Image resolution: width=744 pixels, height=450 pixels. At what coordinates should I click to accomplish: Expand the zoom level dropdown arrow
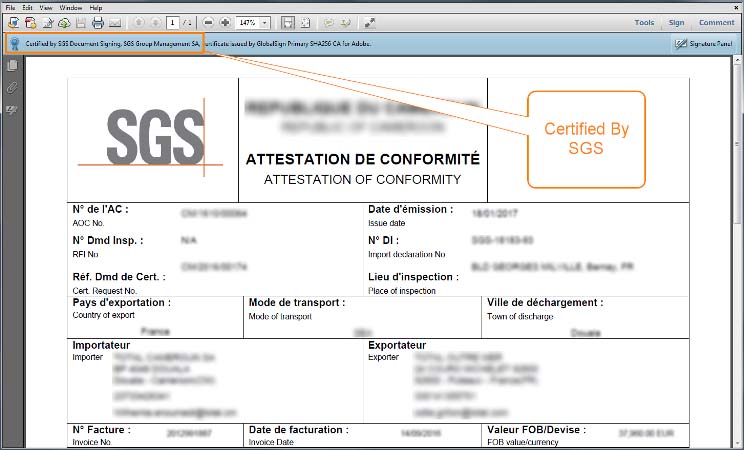click(x=265, y=22)
